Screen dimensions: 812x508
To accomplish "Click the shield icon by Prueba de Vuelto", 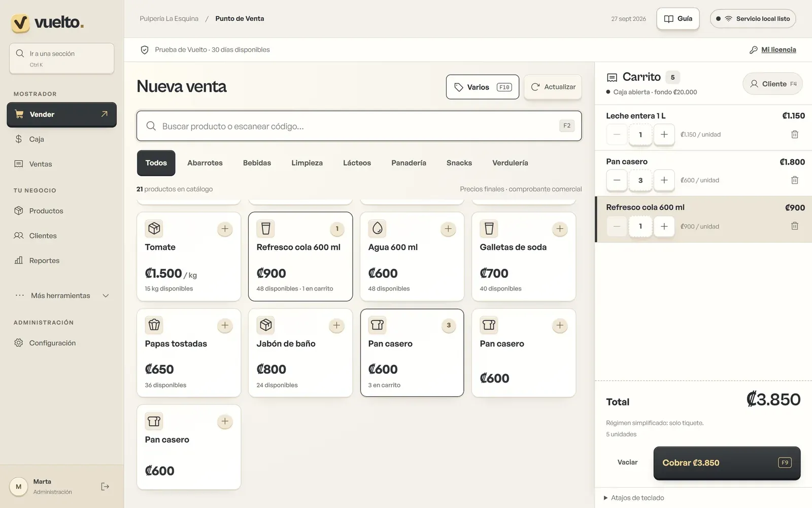I will tap(145, 50).
